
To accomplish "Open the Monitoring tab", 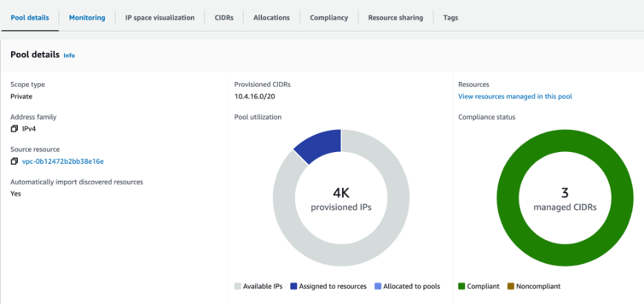I will 87,18.
